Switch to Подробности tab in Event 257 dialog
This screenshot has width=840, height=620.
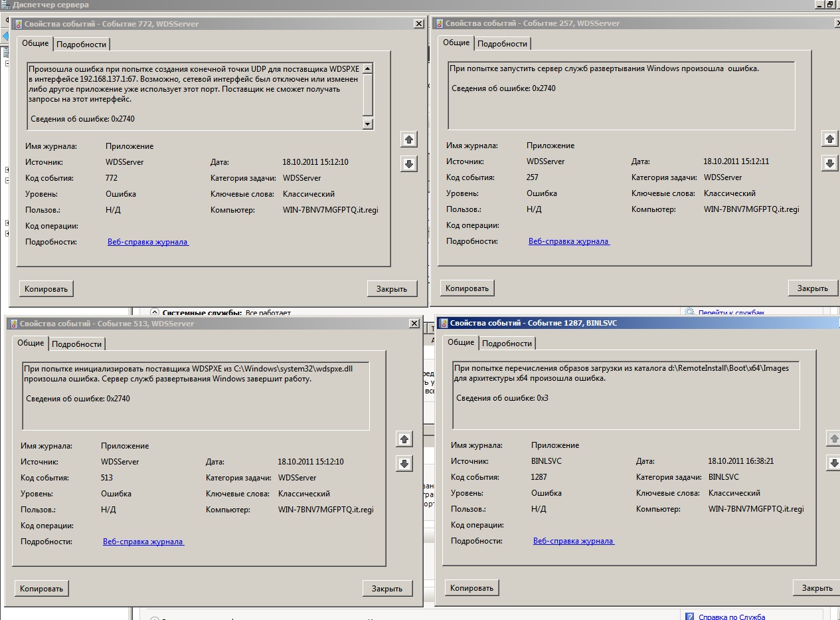click(502, 44)
